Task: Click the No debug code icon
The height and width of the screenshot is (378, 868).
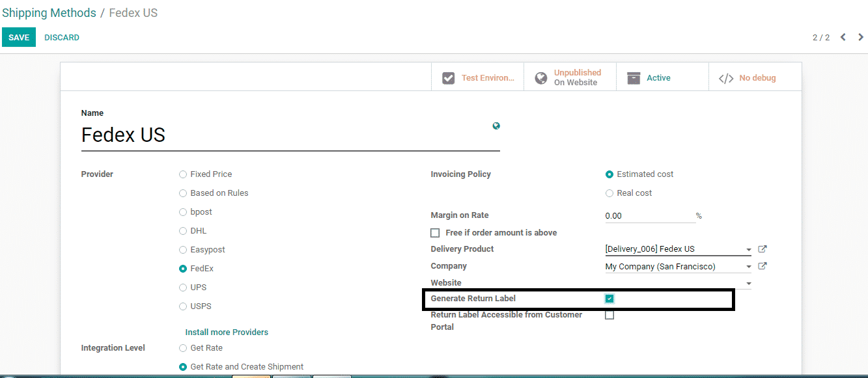Action: (x=726, y=78)
